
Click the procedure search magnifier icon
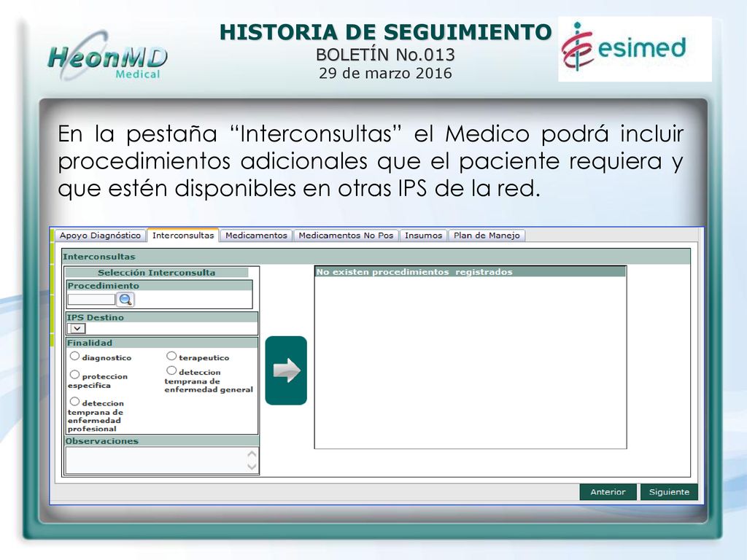[125, 300]
